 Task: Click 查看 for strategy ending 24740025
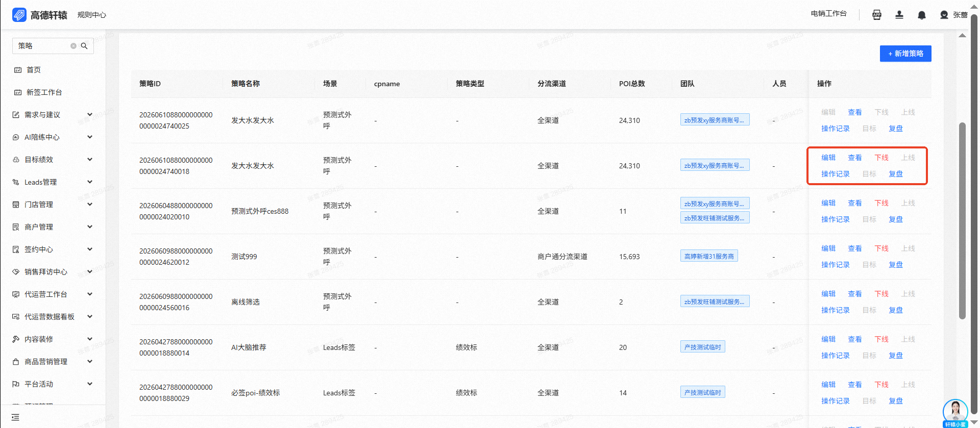(x=855, y=112)
